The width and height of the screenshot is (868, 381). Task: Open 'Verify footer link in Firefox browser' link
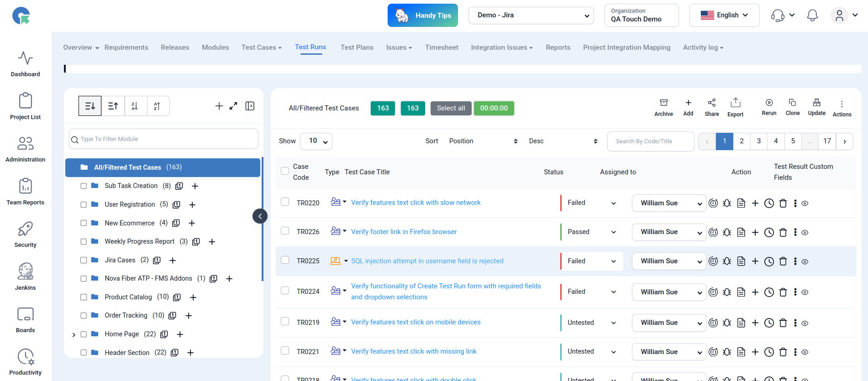404,232
